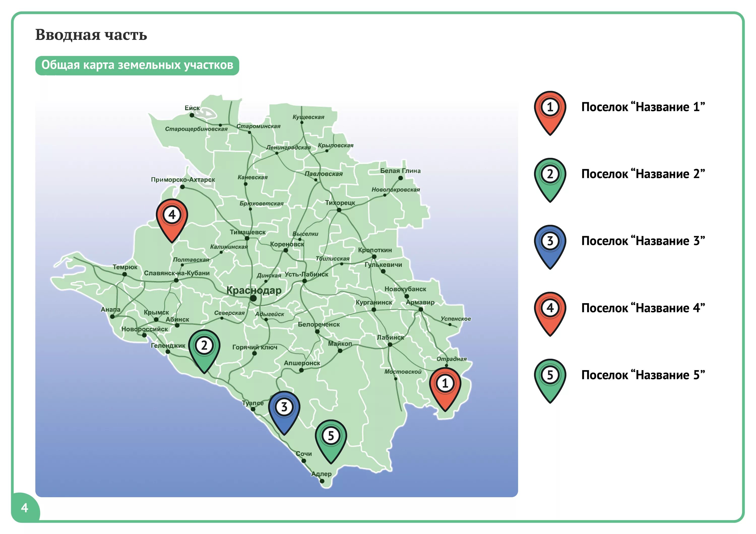Screen dimensions: 756x534
Task: Select the legend label Поселок “Название 2”
Action: (x=643, y=174)
